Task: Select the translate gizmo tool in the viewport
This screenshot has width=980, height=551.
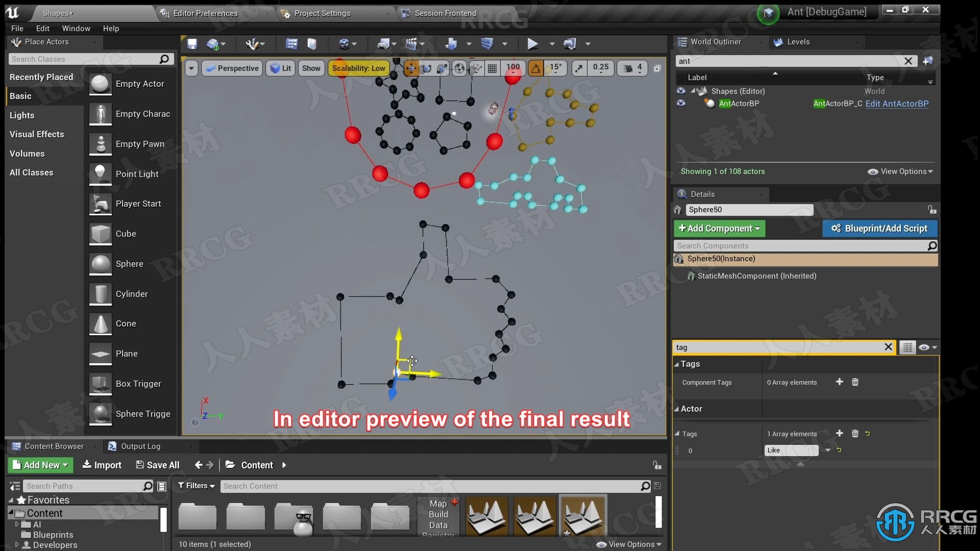Action: (x=411, y=68)
